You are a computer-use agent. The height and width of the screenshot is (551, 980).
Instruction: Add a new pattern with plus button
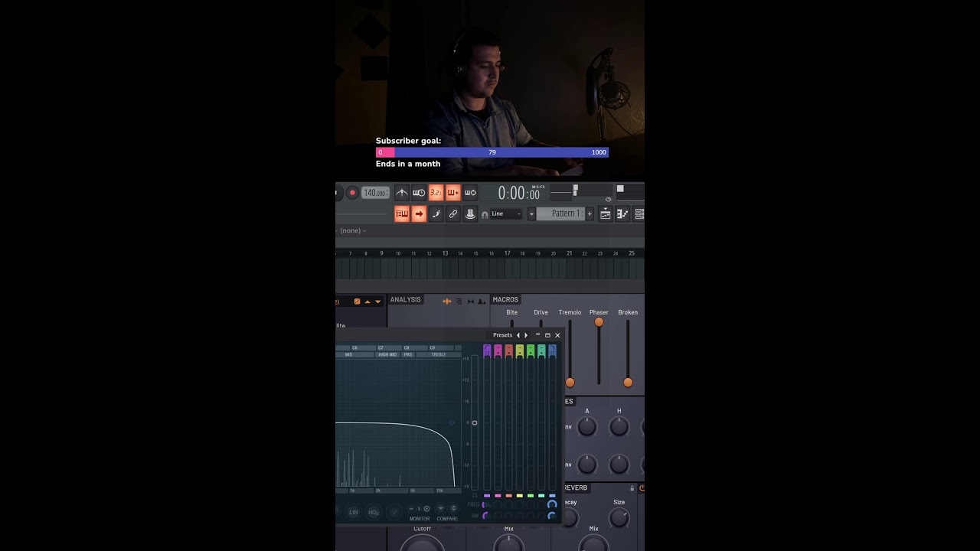click(x=590, y=214)
